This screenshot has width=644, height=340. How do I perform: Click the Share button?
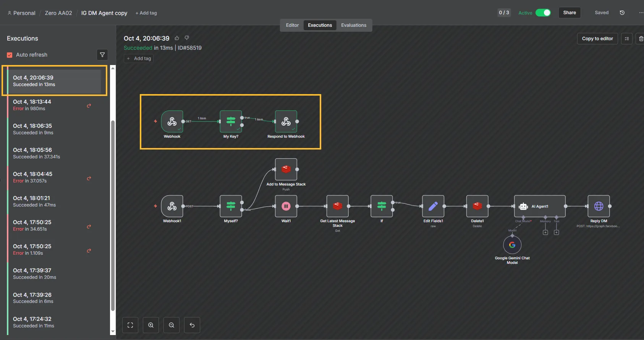569,13
